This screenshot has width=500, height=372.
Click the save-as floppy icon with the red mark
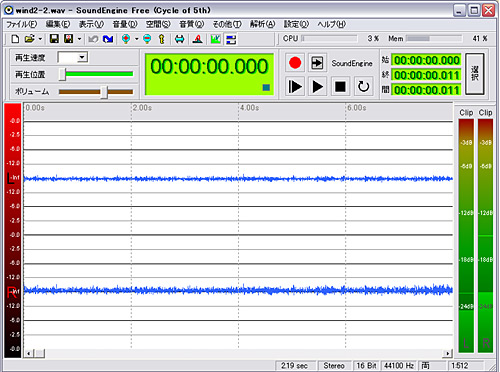tap(69, 39)
